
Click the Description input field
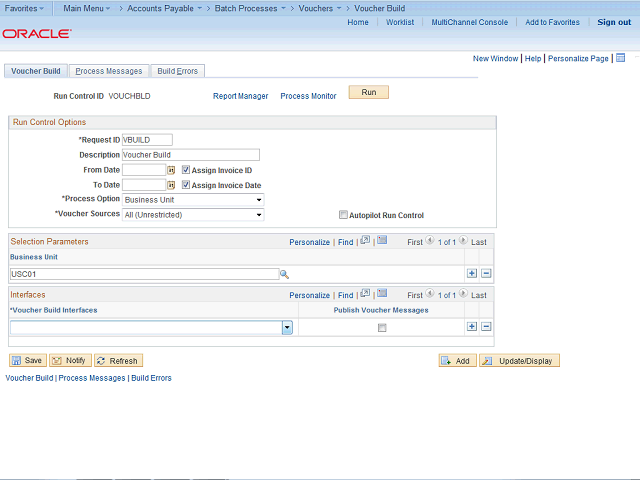[x=191, y=155]
